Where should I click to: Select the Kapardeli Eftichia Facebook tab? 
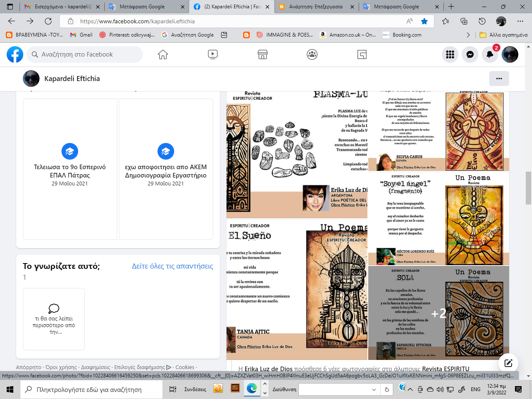pyautogui.click(x=231, y=7)
